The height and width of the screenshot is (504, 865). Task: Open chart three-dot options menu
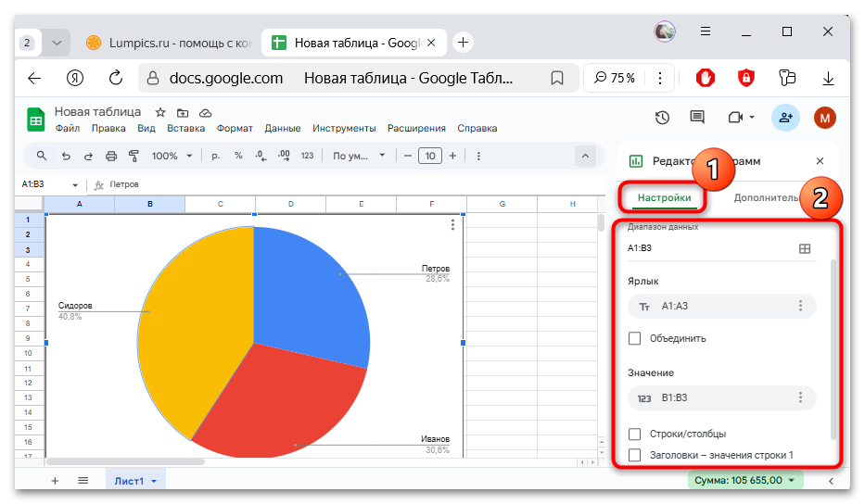coord(452,224)
